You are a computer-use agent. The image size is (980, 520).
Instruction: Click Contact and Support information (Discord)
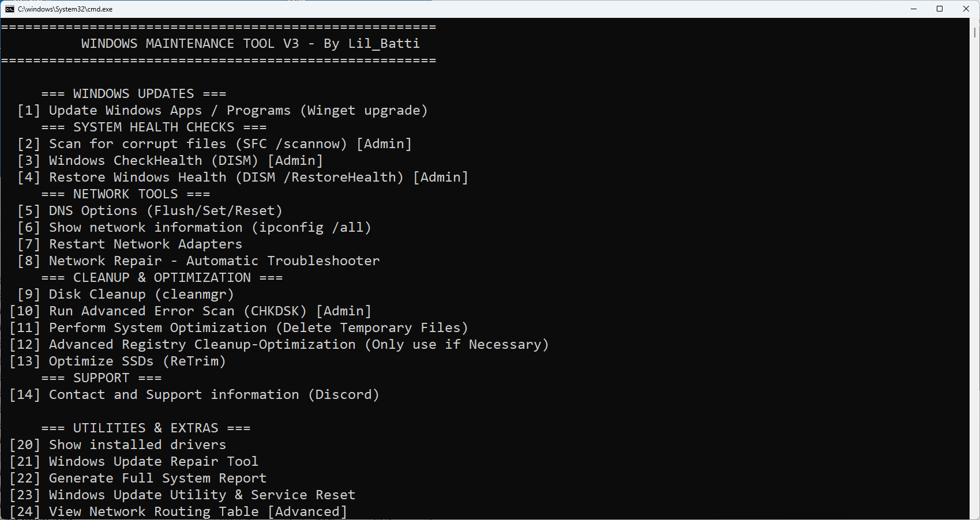pos(194,395)
